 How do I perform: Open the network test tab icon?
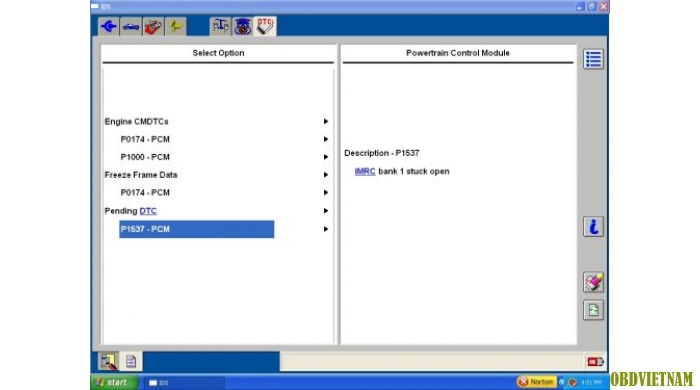[221, 26]
